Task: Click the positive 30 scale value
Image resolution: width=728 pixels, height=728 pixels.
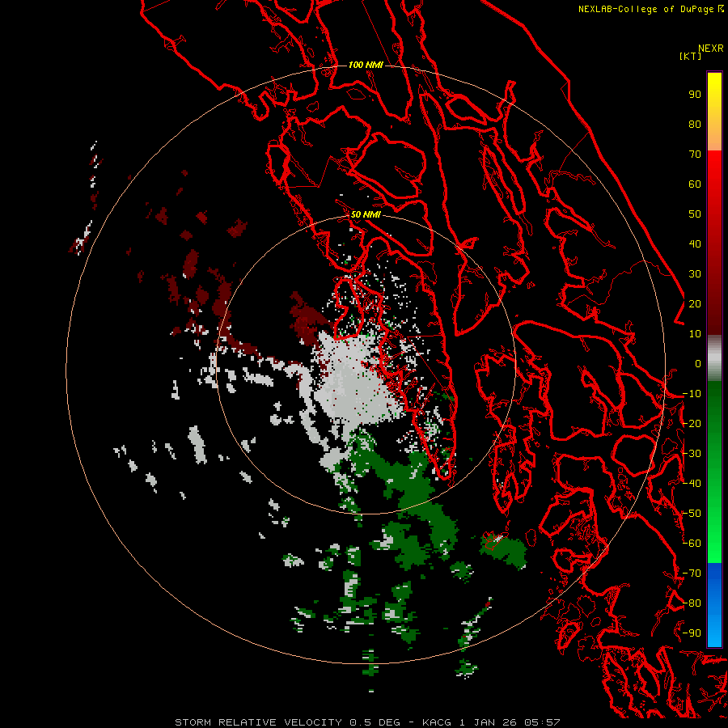Action: tap(695, 274)
